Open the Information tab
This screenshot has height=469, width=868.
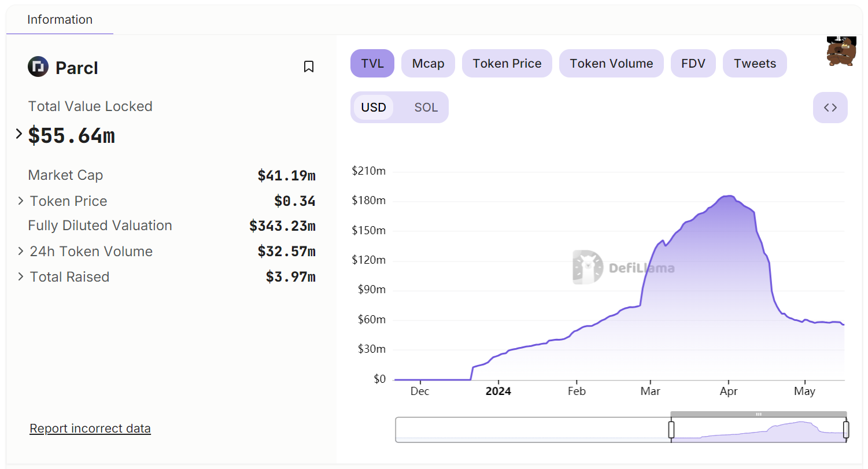coord(60,20)
